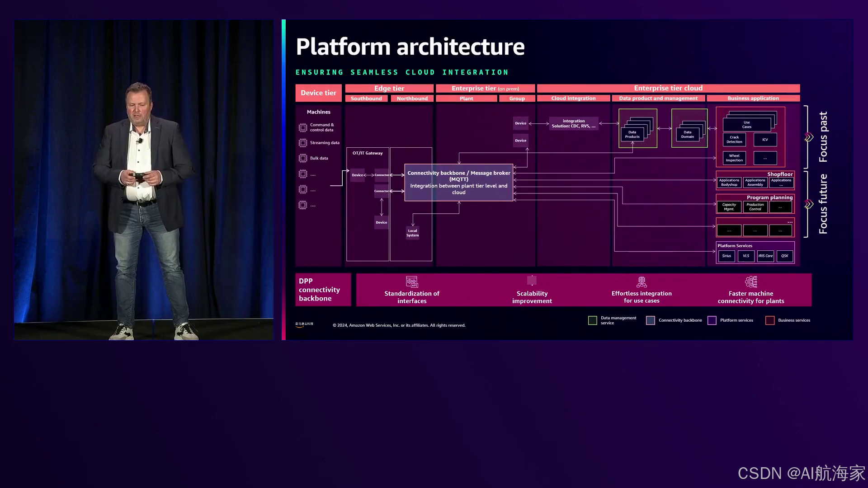The image size is (868, 488).
Task: Click the green Data management service swatch
Action: pos(593,320)
